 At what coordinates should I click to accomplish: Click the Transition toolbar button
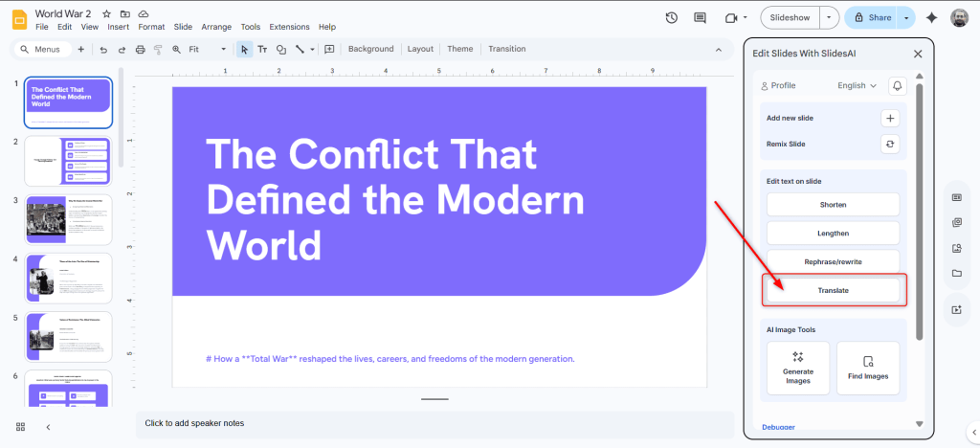[x=507, y=50]
